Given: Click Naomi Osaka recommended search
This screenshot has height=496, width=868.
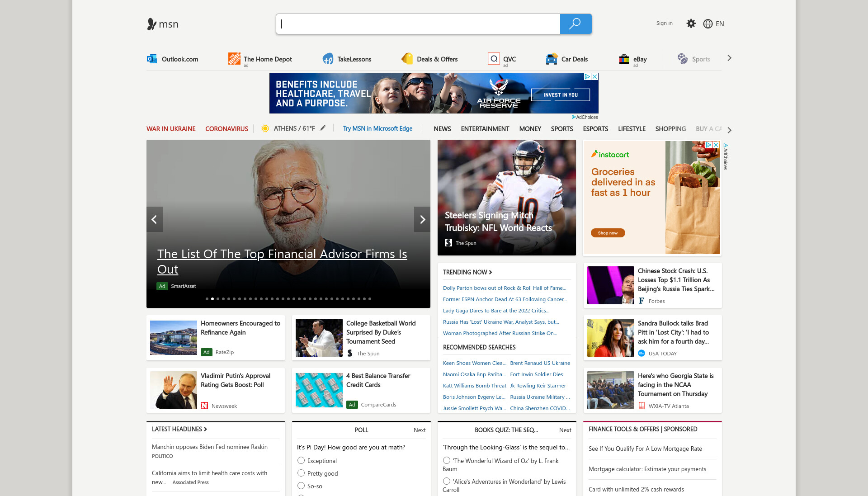Looking at the screenshot, I should point(474,374).
